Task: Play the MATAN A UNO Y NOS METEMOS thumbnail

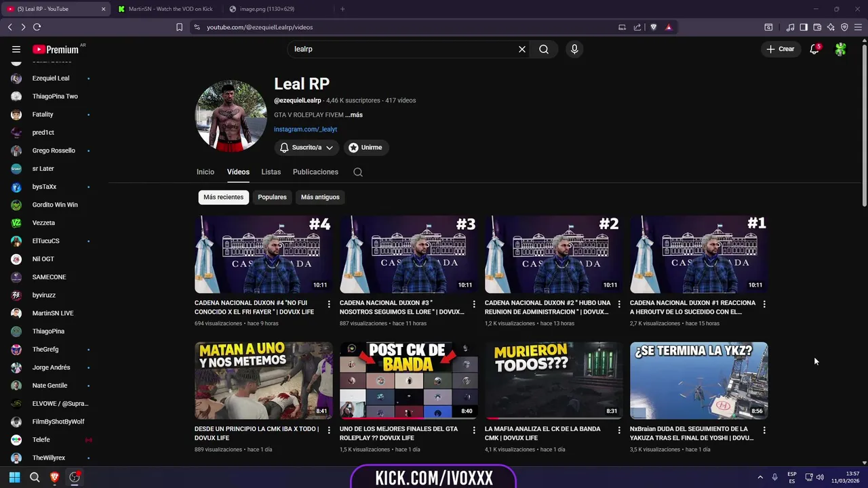Action: pyautogui.click(x=263, y=380)
